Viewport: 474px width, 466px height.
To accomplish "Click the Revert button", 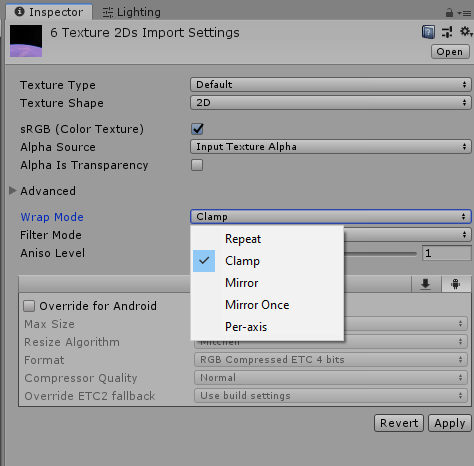I will pos(399,423).
